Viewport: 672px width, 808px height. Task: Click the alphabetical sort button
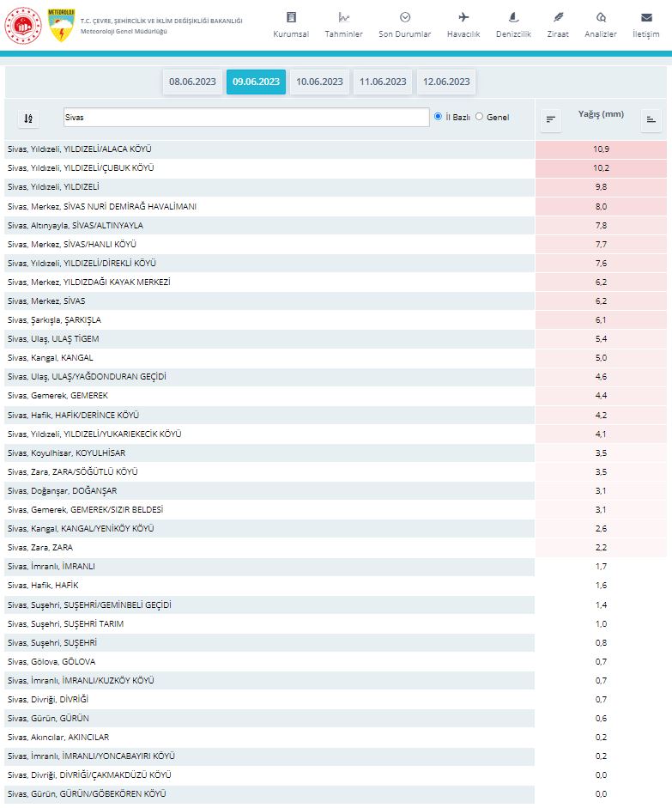pos(28,119)
